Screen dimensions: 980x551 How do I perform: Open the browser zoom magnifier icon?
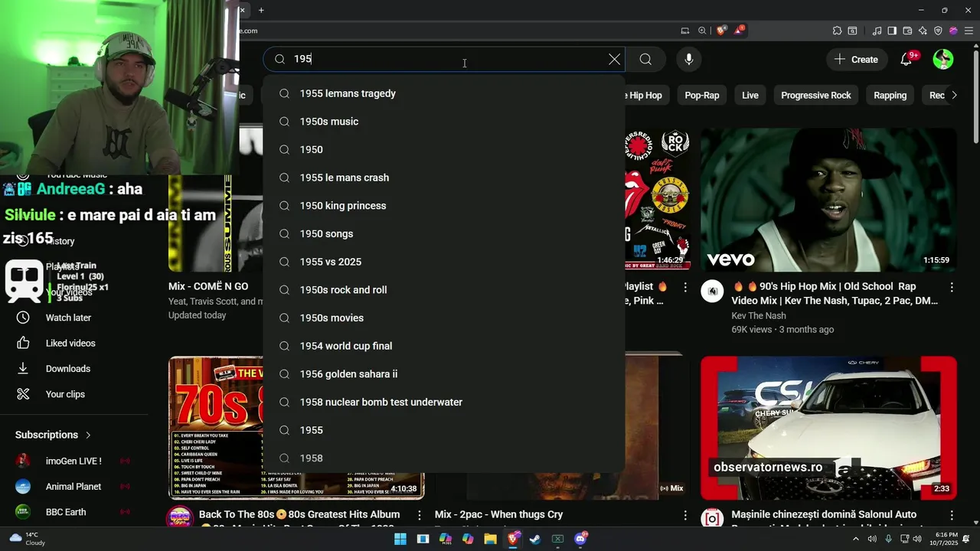pos(702,31)
